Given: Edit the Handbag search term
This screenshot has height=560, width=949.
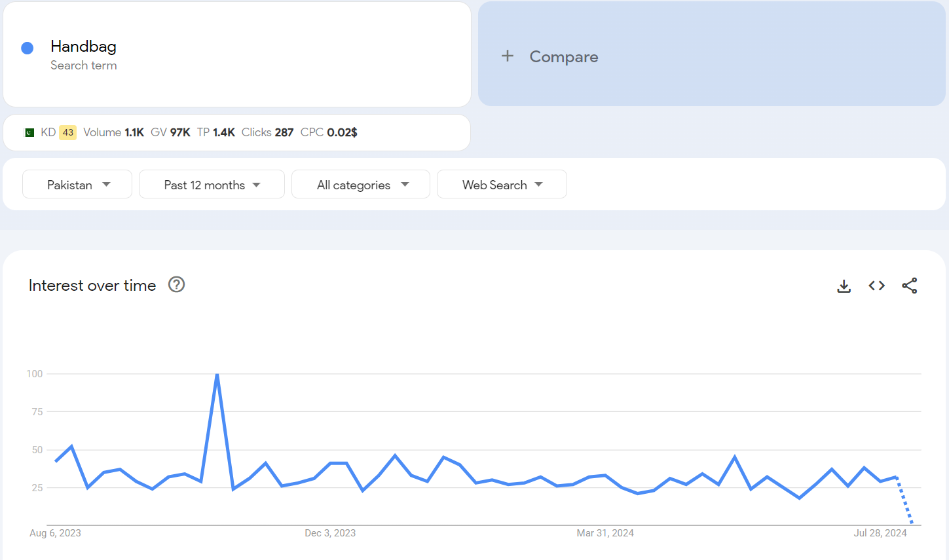Looking at the screenshot, I should pos(83,47).
